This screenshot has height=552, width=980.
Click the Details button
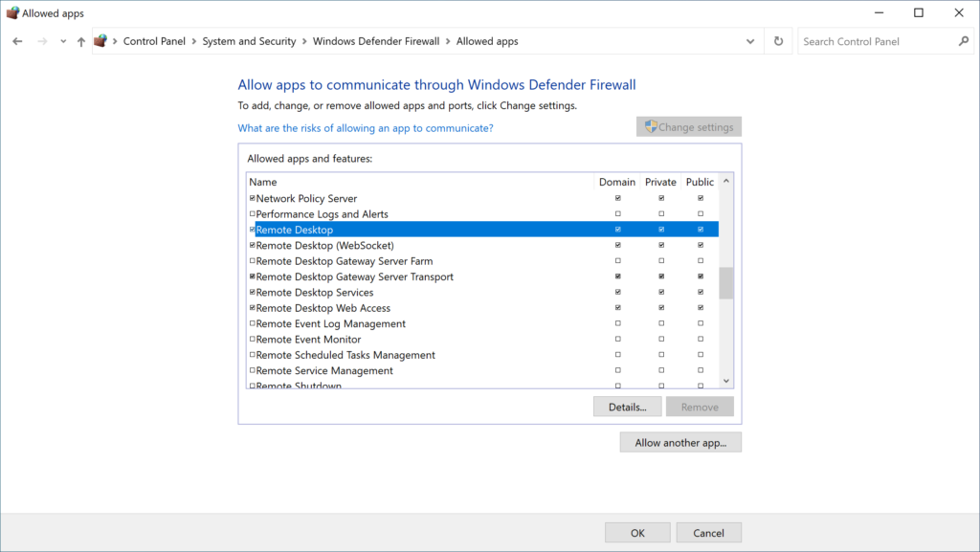pos(627,406)
